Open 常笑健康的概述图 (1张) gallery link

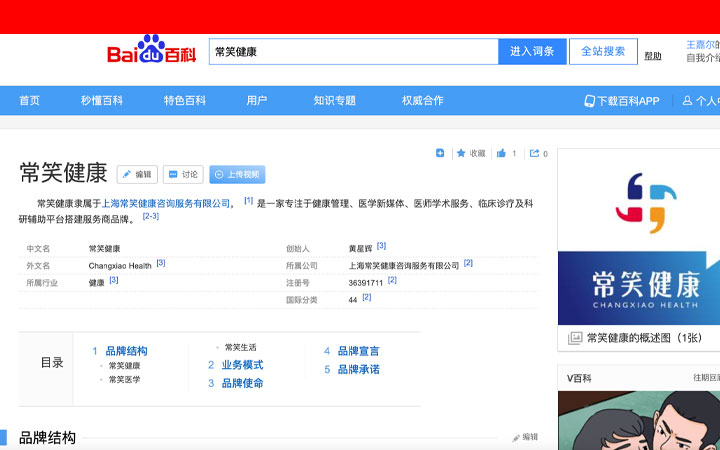coord(645,338)
